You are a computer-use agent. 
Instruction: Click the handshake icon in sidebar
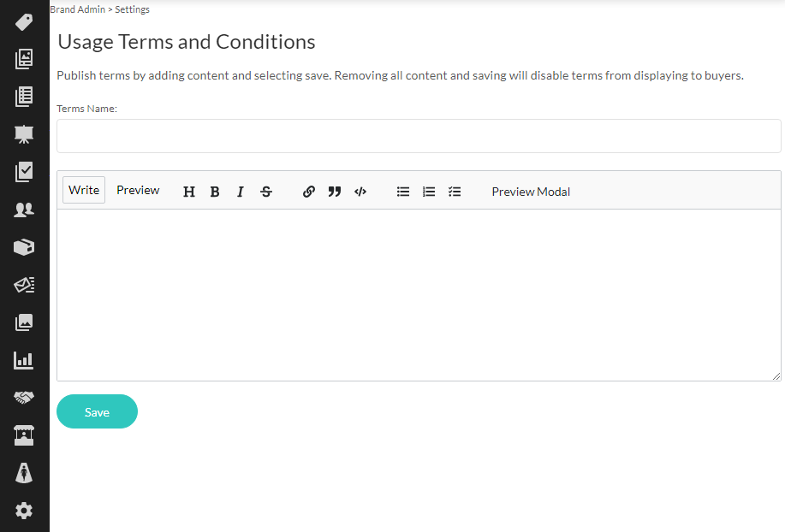pyautogui.click(x=24, y=398)
